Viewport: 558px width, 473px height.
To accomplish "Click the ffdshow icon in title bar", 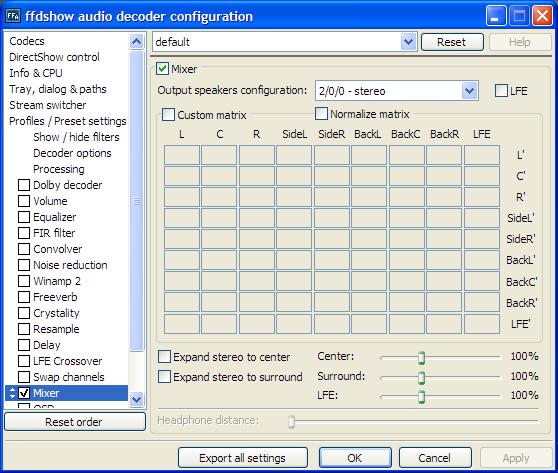I will point(13,16).
